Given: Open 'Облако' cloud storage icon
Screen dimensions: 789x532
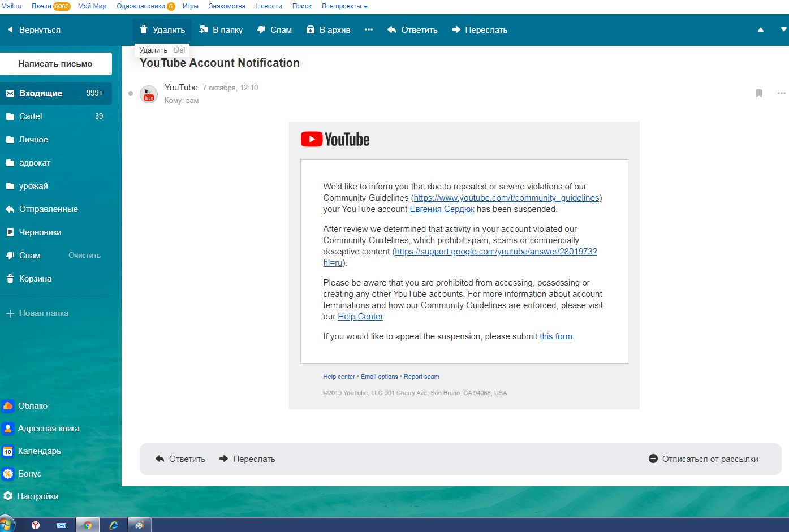Looking at the screenshot, I should [8, 406].
